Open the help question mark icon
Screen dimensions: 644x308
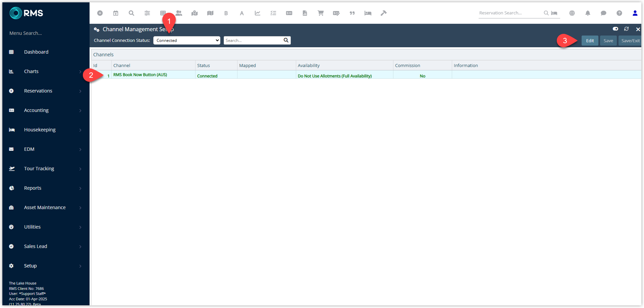[619, 13]
